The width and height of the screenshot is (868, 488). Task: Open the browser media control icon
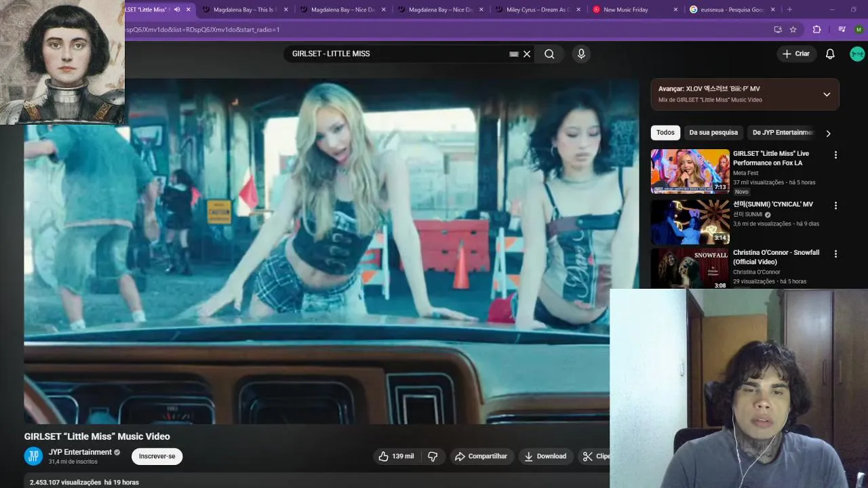842,30
